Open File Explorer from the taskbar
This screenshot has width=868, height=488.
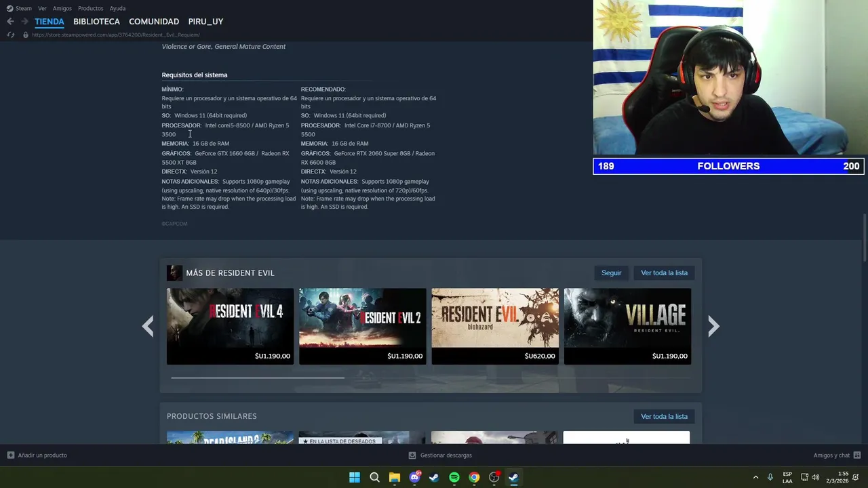pyautogui.click(x=395, y=477)
